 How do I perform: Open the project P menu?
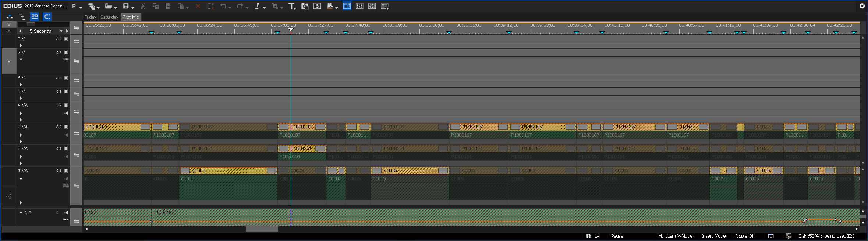[74, 6]
